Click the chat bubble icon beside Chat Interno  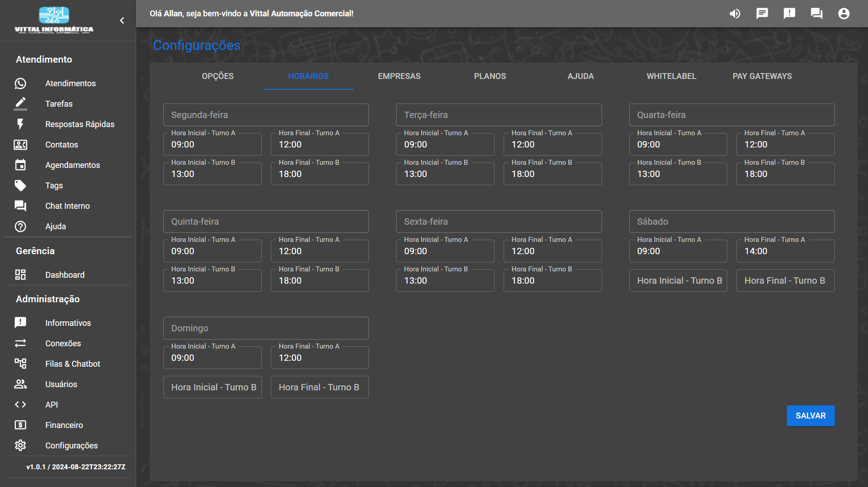(x=20, y=206)
